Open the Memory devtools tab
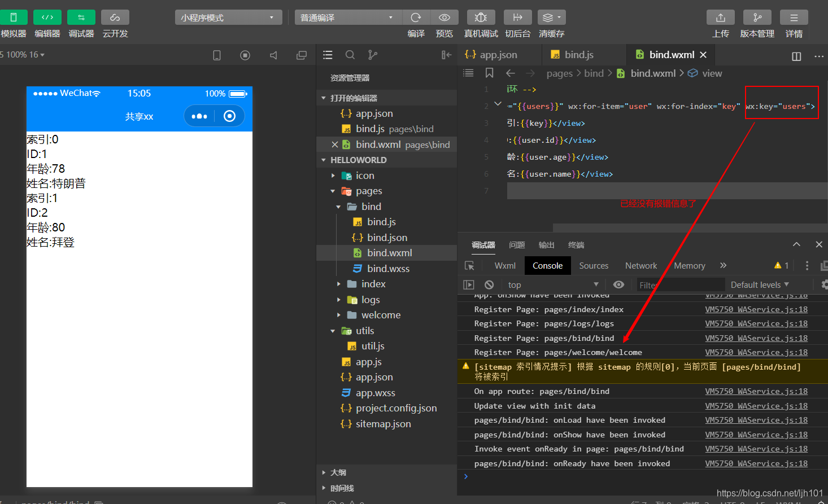Screen dimensions: 828x504 [x=690, y=266]
